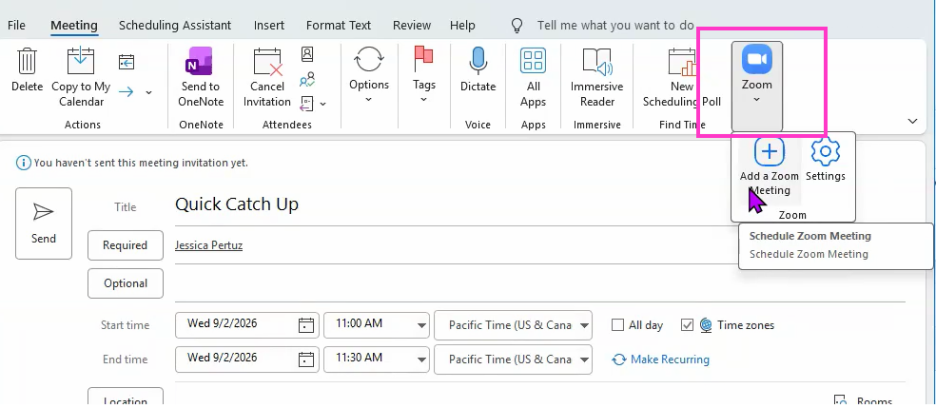Click the Optional attendees button
Image resolution: width=936 pixels, height=405 pixels.
(x=125, y=283)
